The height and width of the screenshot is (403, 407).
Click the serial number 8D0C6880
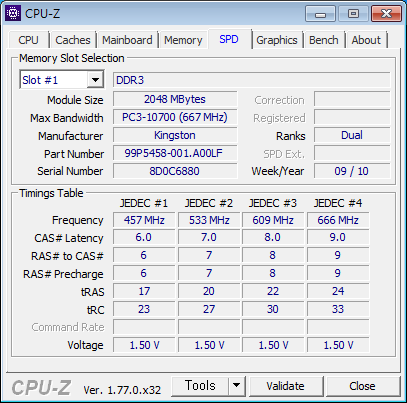click(x=175, y=171)
